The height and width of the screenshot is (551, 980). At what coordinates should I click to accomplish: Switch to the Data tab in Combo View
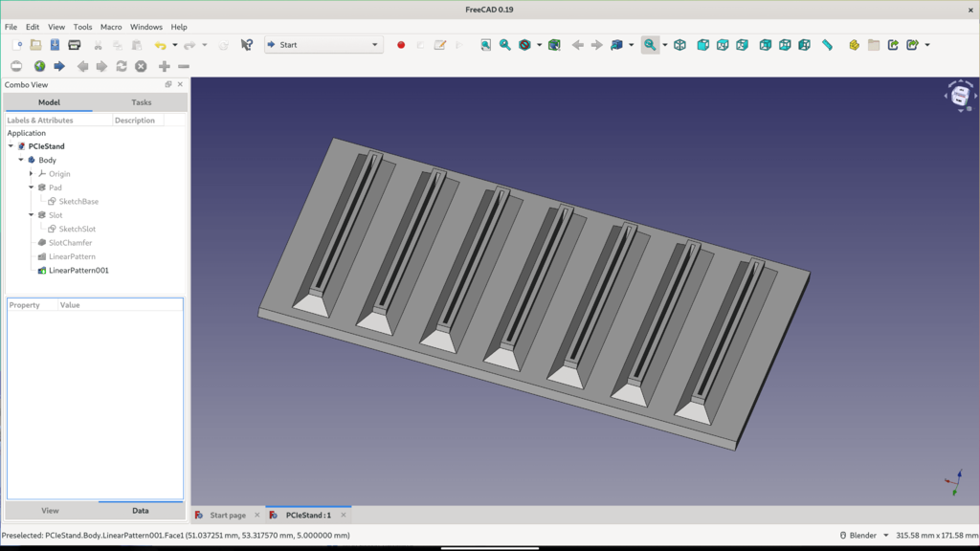[x=141, y=510]
